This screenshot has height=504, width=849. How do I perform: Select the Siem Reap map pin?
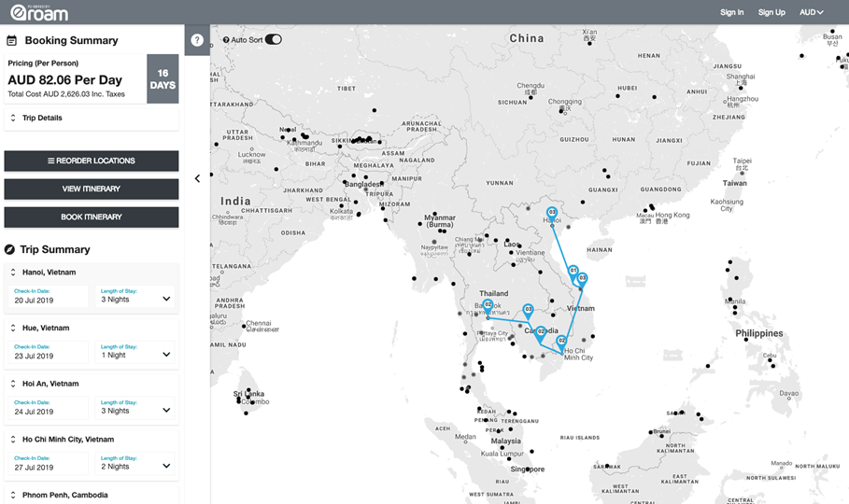[528, 312]
